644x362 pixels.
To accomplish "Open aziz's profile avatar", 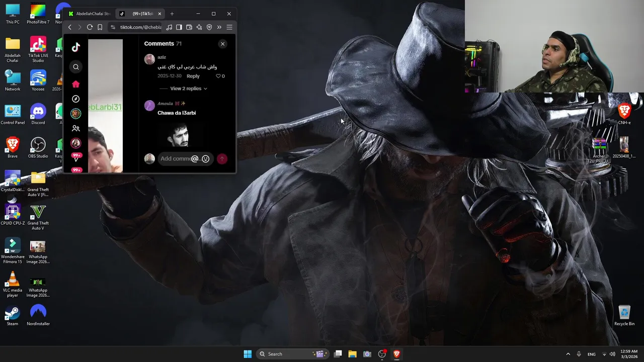I will point(149,59).
